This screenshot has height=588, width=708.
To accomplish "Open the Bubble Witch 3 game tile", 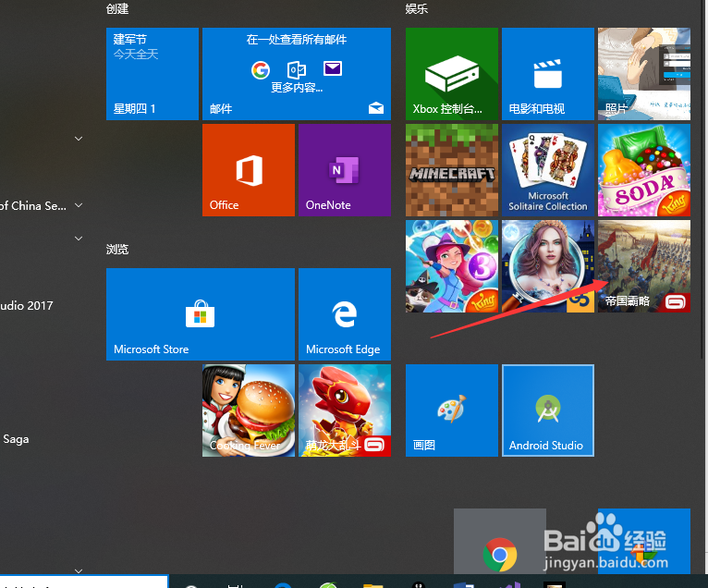I will [452, 266].
